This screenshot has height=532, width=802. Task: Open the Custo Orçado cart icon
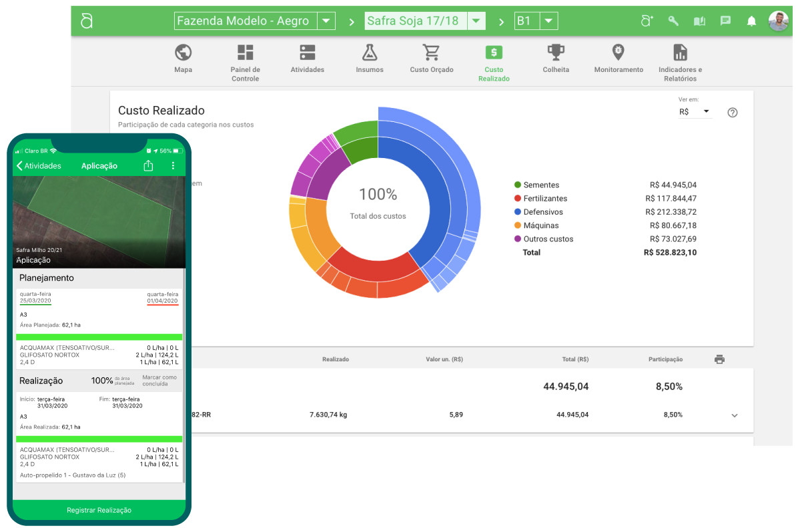tap(431, 53)
